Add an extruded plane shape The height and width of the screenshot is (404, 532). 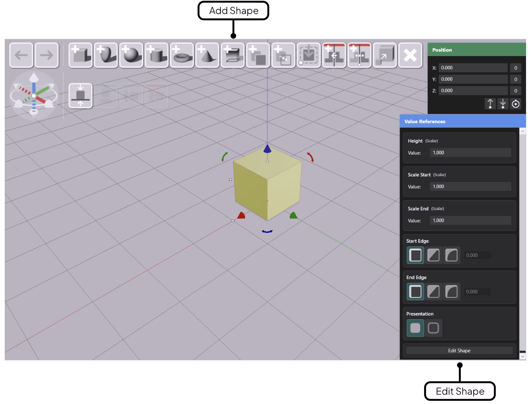point(233,55)
